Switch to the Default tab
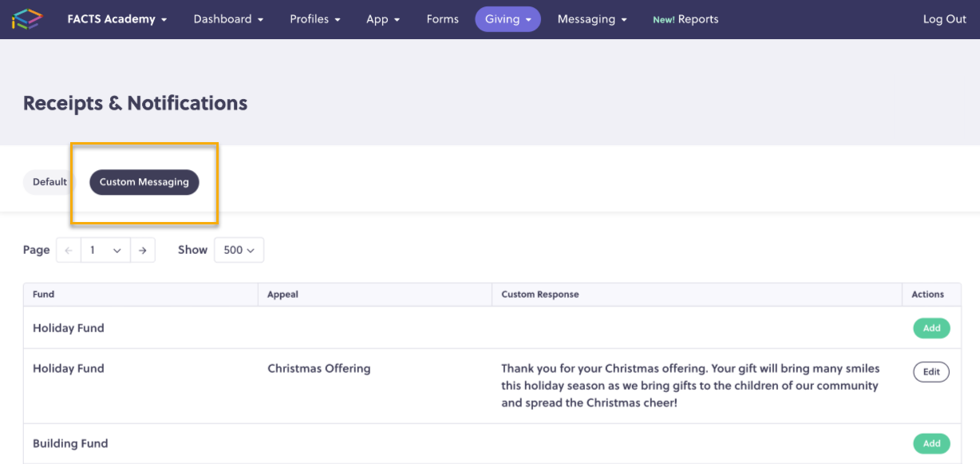 click(49, 182)
